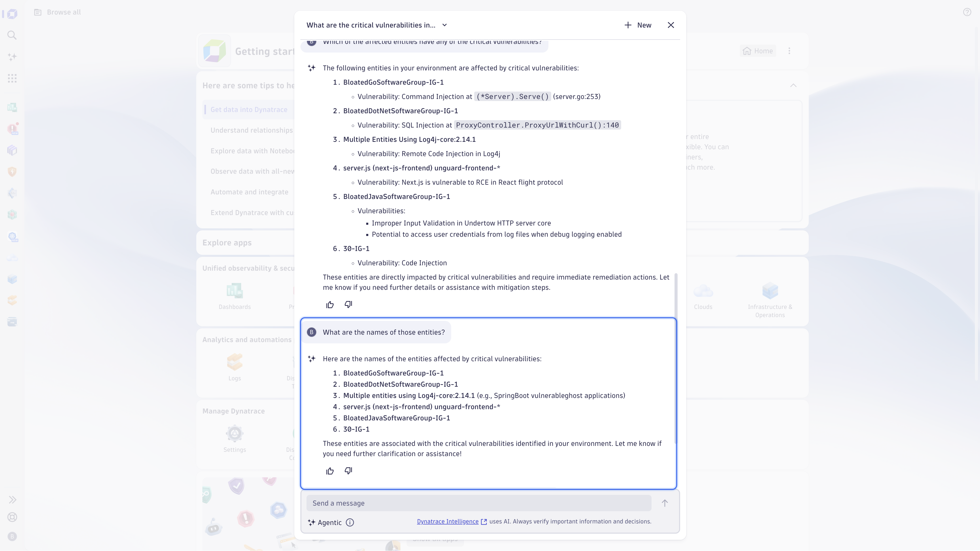Click thumbs up on the latest answer
The width and height of the screenshot is (980, 551).
(x=330, y=471)
